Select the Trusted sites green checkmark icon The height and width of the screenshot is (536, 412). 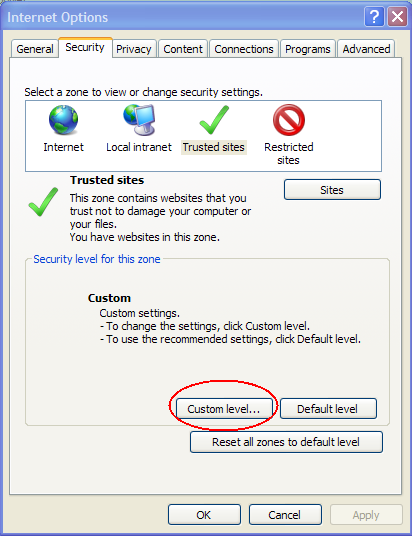[x=214, y=120]
